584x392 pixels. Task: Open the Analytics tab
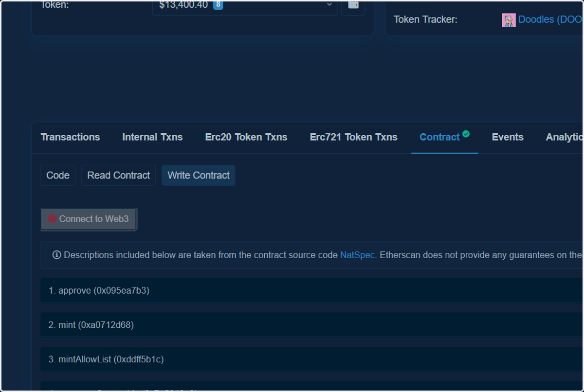pyautogui.click(x=564, y=137)
